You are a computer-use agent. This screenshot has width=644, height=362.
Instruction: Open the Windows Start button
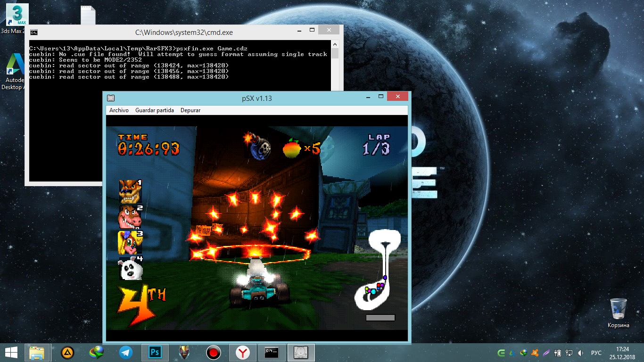[x=11, y=352]
